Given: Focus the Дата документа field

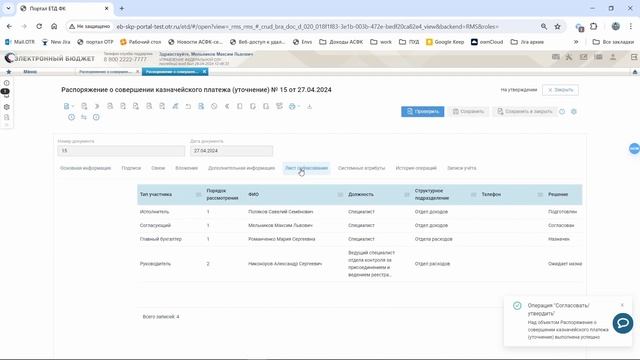Looking at the screenshot, I should coord(231,151).
